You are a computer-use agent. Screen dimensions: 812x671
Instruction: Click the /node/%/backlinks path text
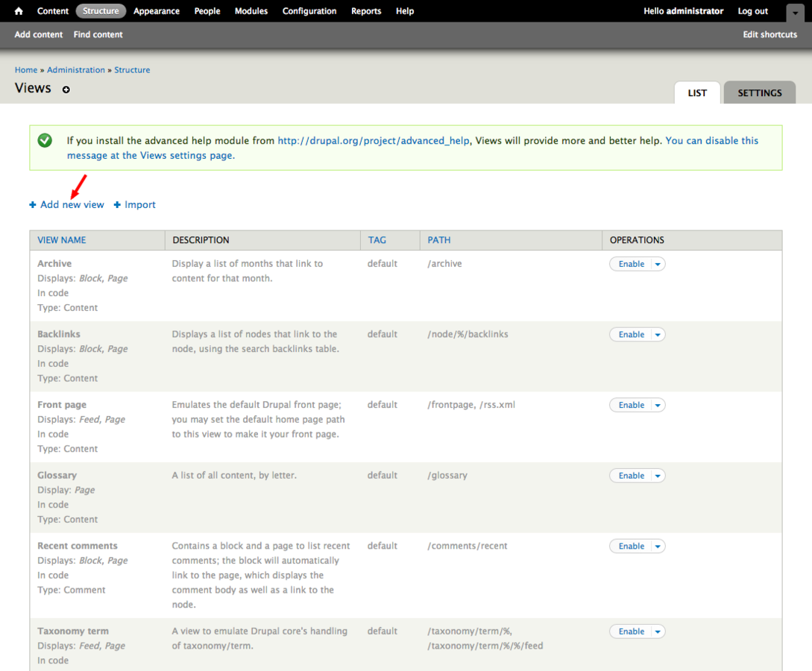468,334
